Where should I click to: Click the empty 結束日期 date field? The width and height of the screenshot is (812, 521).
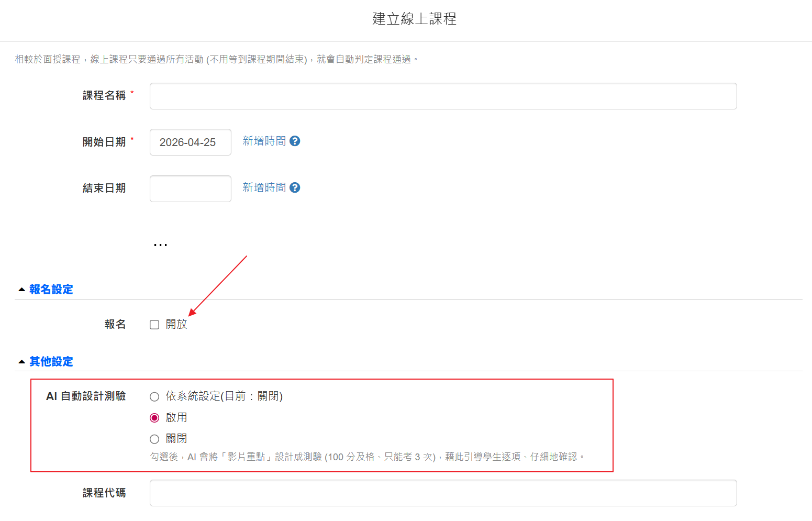(190, 189)
